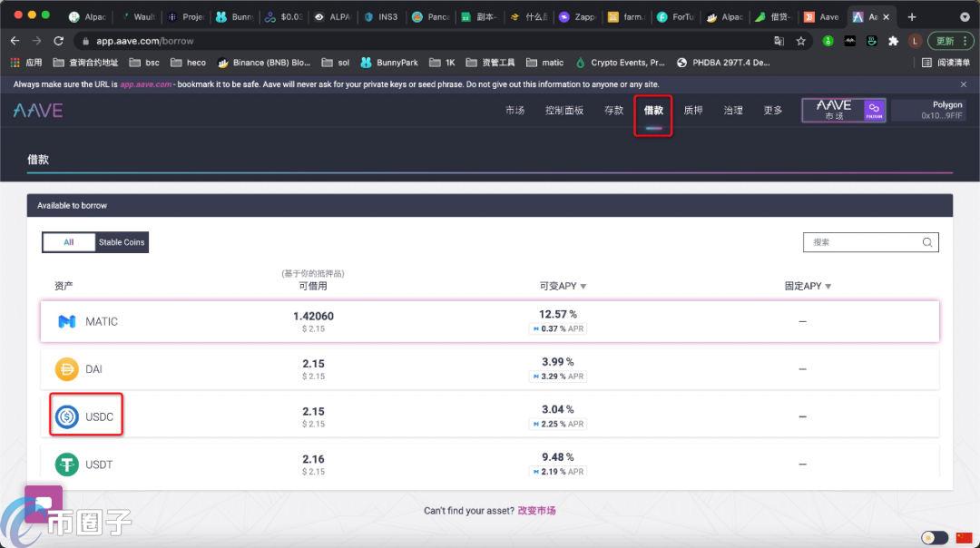Screen dimensions: 980x548
Task: Open the extensions puzzle icon
Action: (x=893, y=41)
